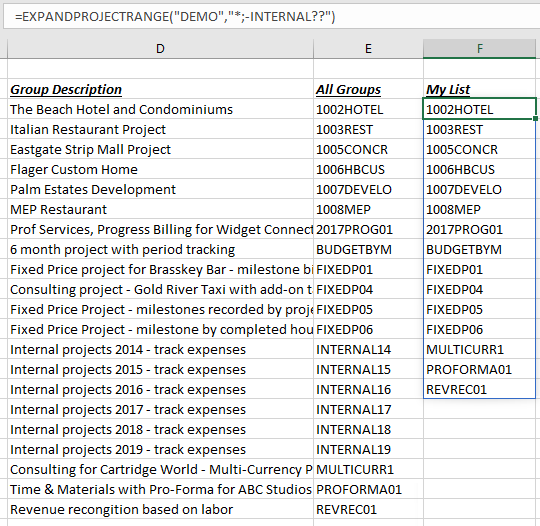Screen dimensions: 540x526
Task: Click REVREC01 in All Groups column
Action: click(x=368, y=509)
